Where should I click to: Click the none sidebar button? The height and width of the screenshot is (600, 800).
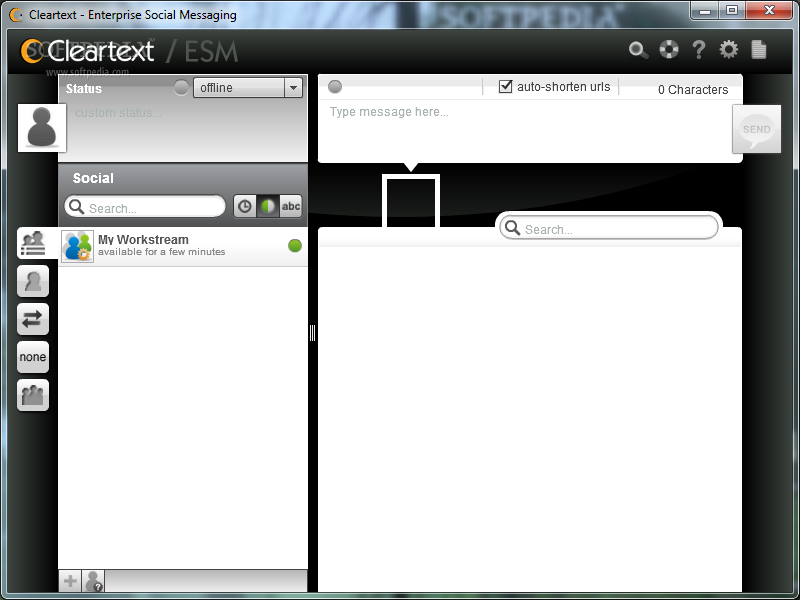tap(33, 357)
